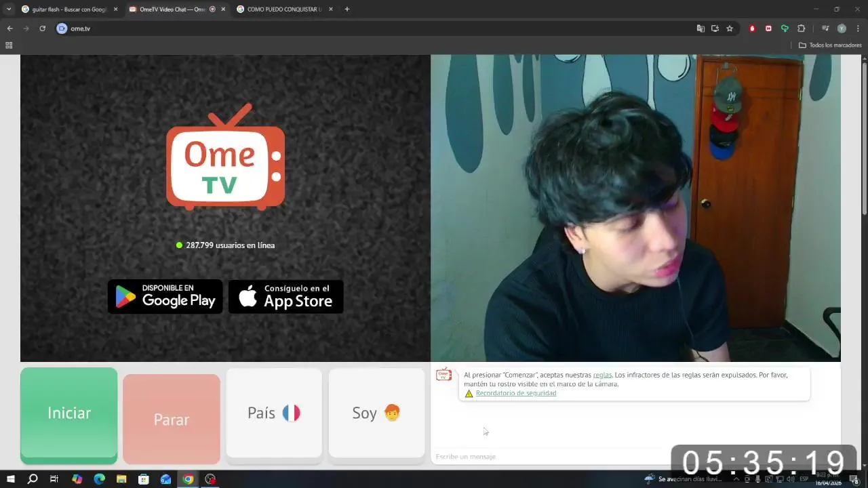Open Outlook mail from the taskbar

166,479
